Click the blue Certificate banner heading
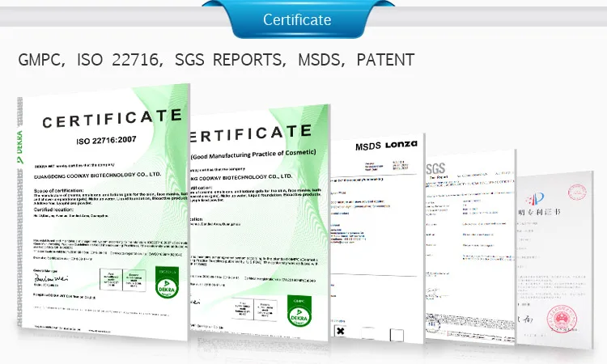 click(297, 19)
